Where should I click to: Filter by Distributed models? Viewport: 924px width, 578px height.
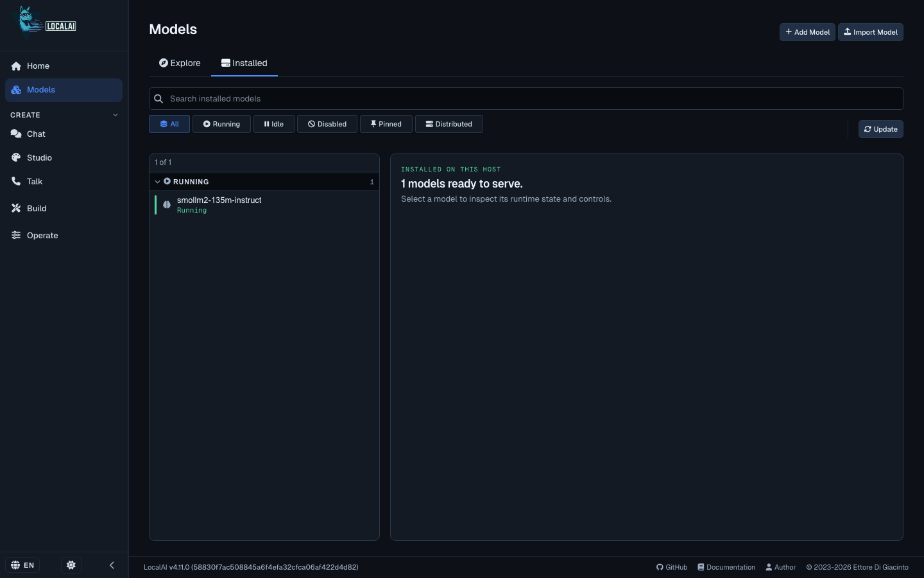point(449,124)
